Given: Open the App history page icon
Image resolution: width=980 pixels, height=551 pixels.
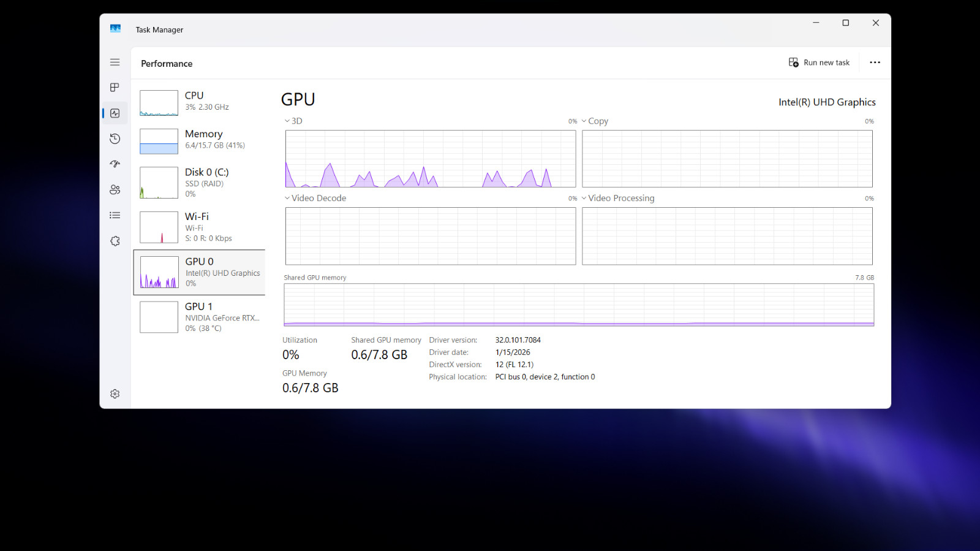Looking at the screenshot, I should [115, 139].
